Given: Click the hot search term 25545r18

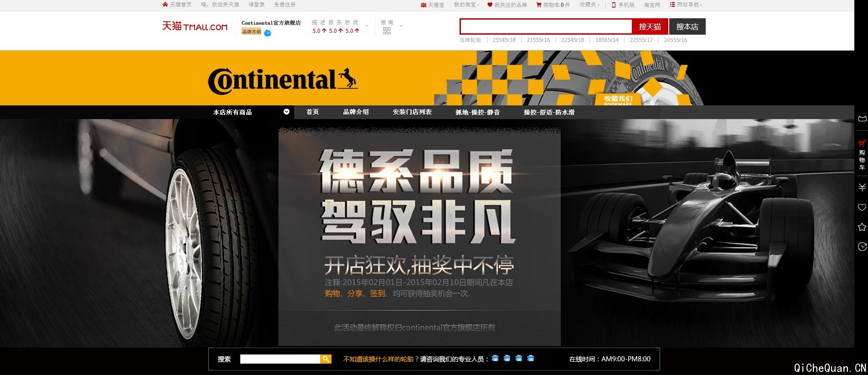Looking at the screenshot, I should 504,40.
